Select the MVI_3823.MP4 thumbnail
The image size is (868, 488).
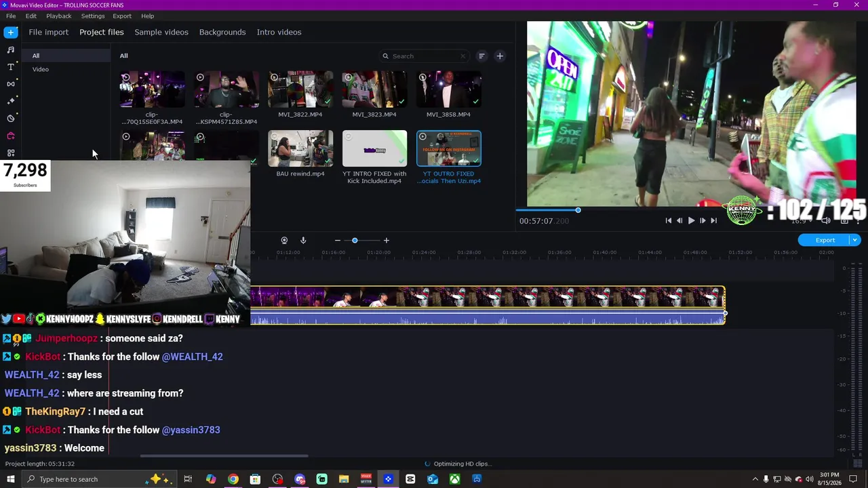374,89
